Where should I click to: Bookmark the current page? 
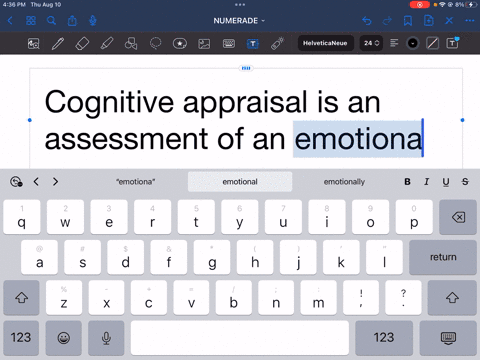[408, 21]
